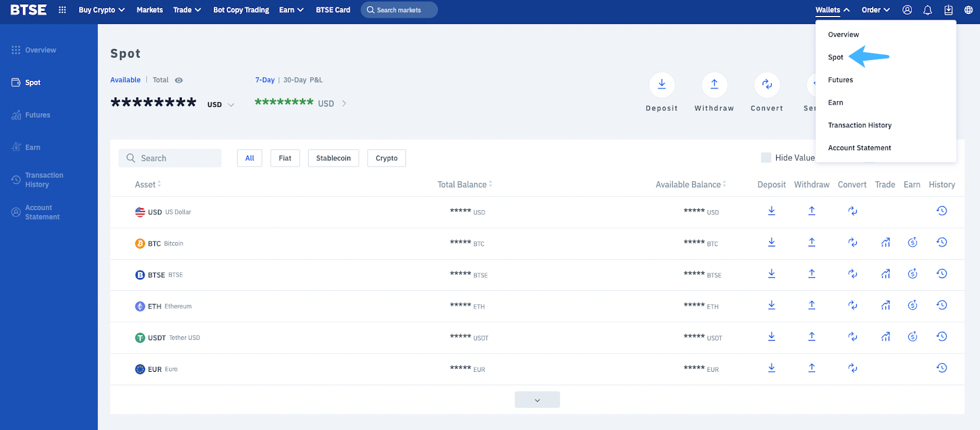The image size is (980, 430).
Task: Select Transaction History in Wallets dropdown
Action: [859, 125]
